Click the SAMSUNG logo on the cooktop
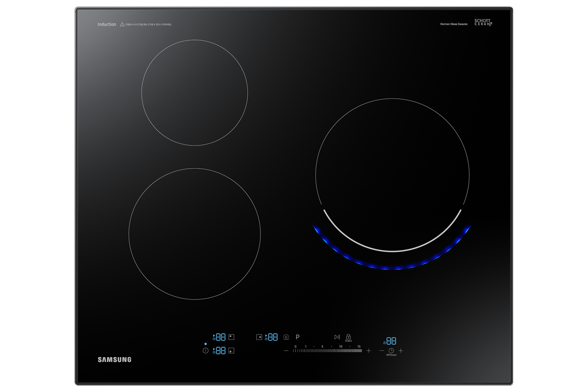 [115, 360]
